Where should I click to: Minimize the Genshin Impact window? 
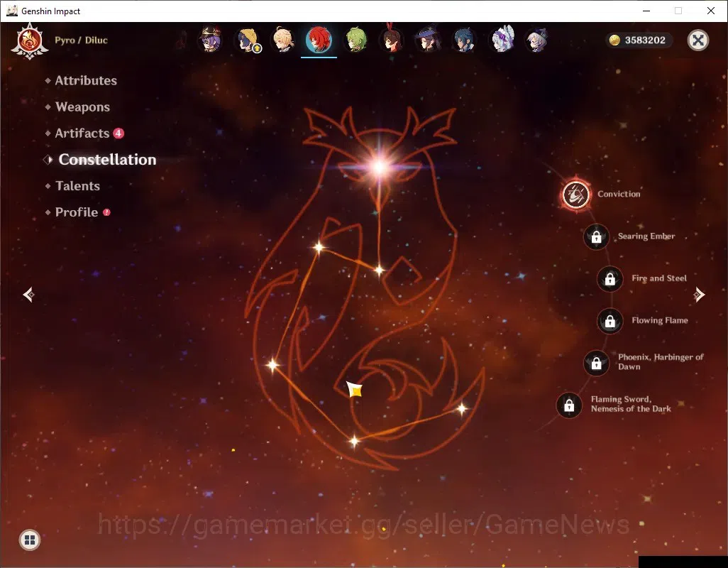click(x=646, y=11)
